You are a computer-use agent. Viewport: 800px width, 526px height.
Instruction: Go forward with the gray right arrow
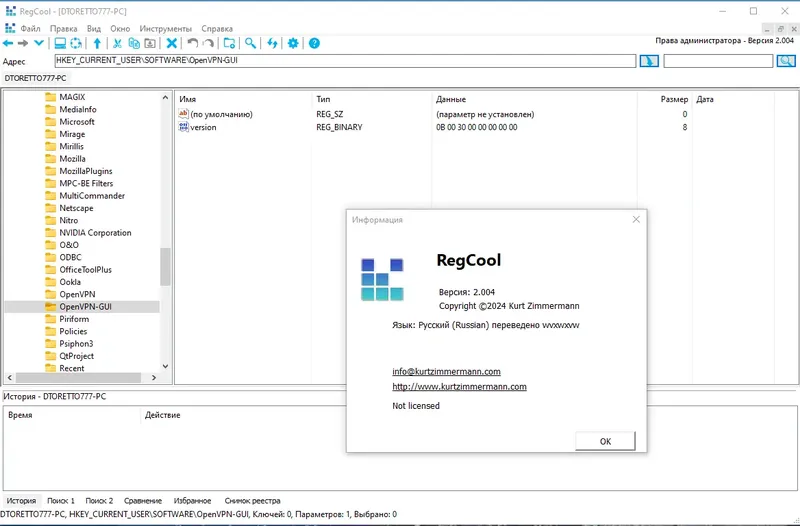23,43
